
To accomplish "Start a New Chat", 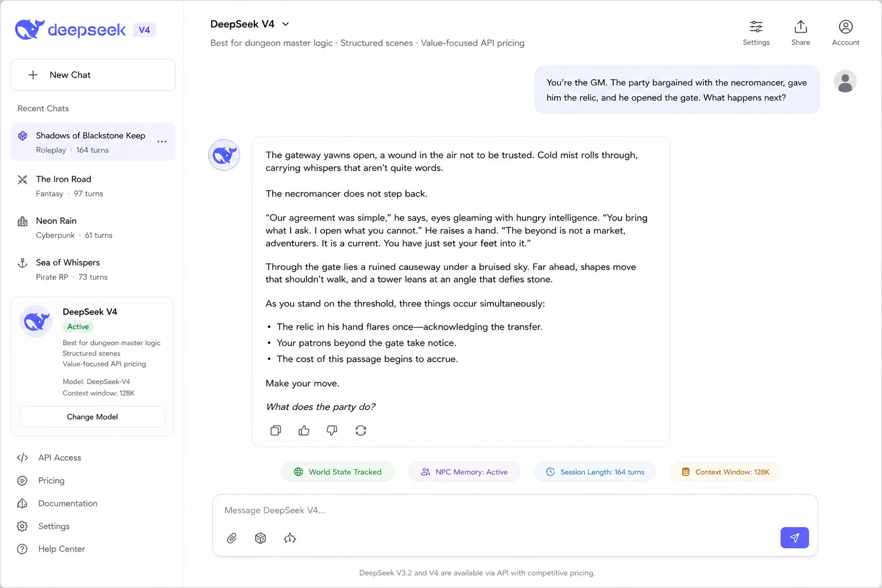I will 93,75.
